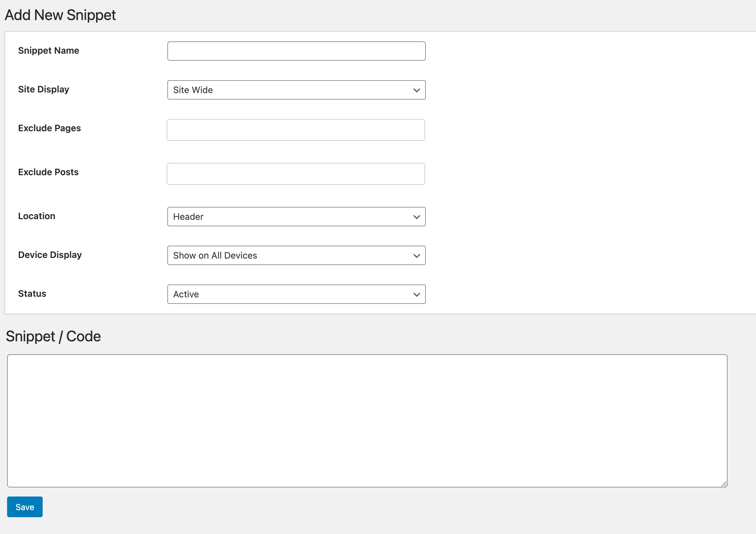This screenshot has width=756, height=534.
Task: Click inside the Snippet / Code textarea
Action: tap(367, 421)
